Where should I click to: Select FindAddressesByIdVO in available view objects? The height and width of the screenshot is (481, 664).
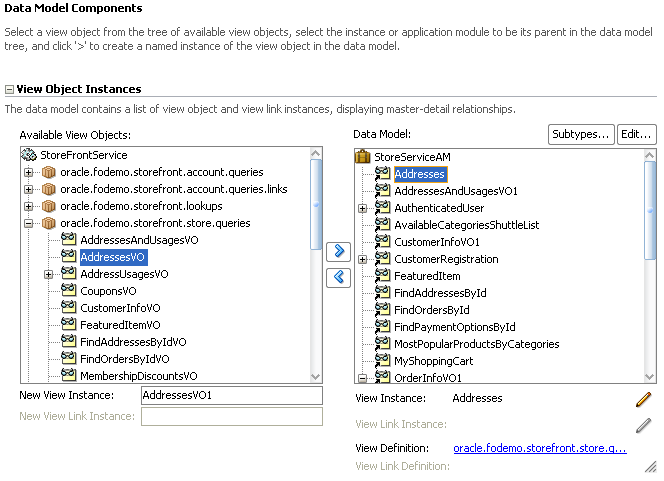click(133, 342)
